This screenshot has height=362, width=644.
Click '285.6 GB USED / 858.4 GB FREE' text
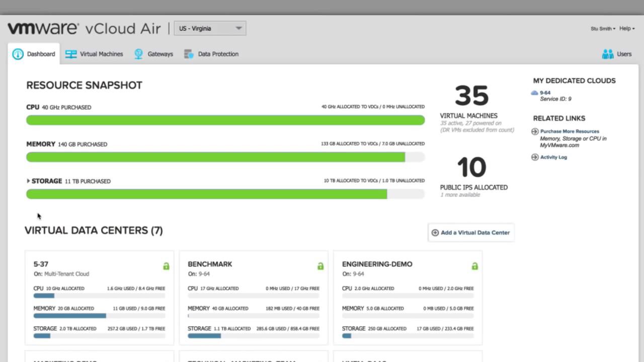click(288, 329)
